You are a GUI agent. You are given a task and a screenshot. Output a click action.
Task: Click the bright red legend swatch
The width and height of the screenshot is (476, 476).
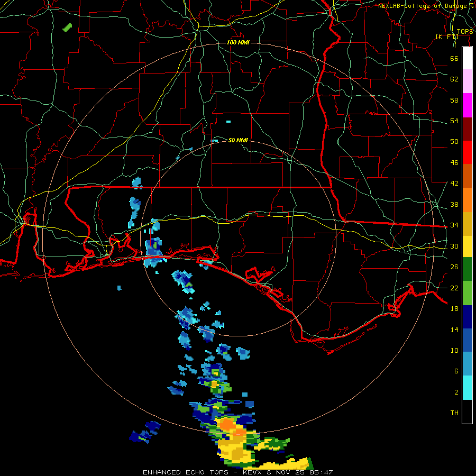pos(467,152)
